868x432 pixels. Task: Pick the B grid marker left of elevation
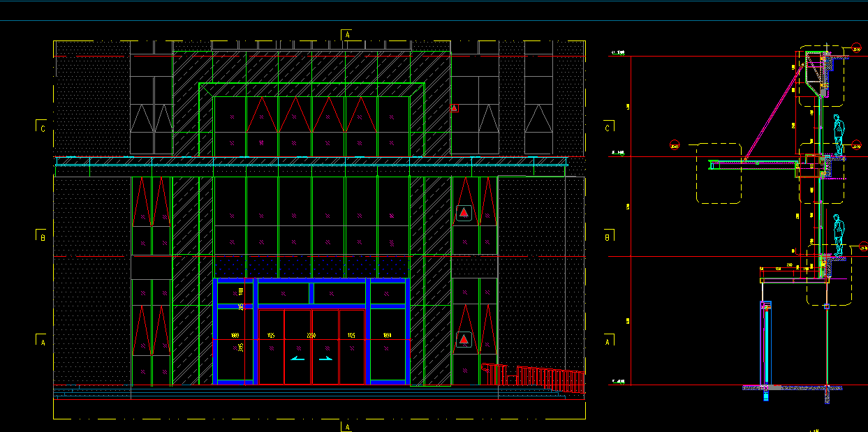[x=42, y=235]
